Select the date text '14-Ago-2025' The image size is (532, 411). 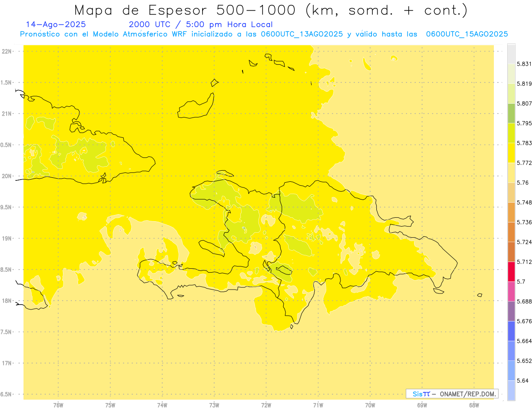56,24
